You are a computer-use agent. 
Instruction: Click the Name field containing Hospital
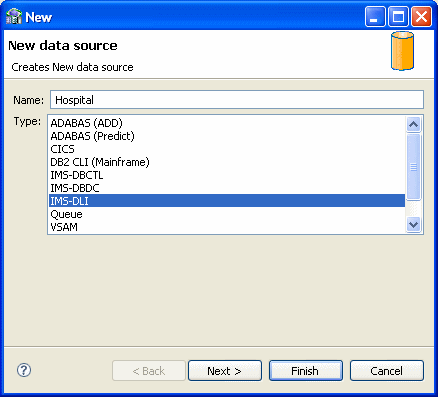237,100
